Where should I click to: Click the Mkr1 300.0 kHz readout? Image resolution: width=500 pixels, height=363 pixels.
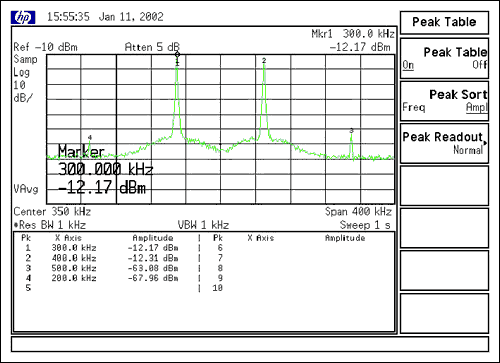[x=353, y=34]
